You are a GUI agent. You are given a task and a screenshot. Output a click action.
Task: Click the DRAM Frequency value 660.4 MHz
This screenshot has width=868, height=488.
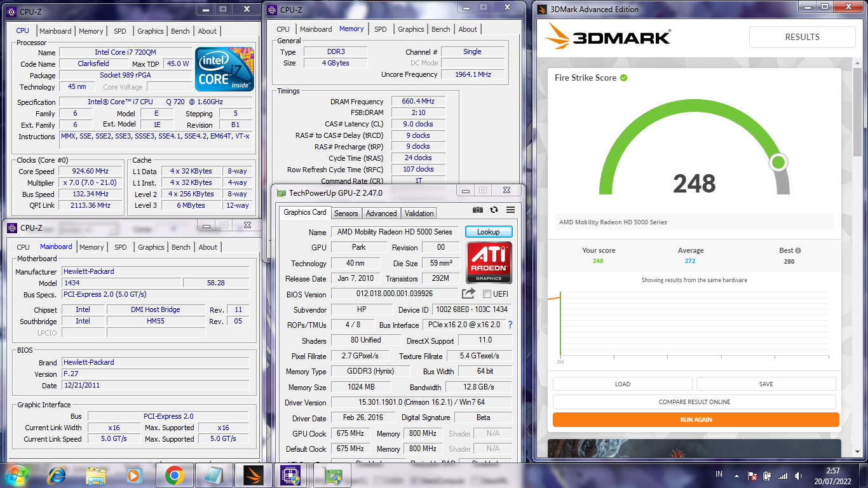[x=418, y=101]
